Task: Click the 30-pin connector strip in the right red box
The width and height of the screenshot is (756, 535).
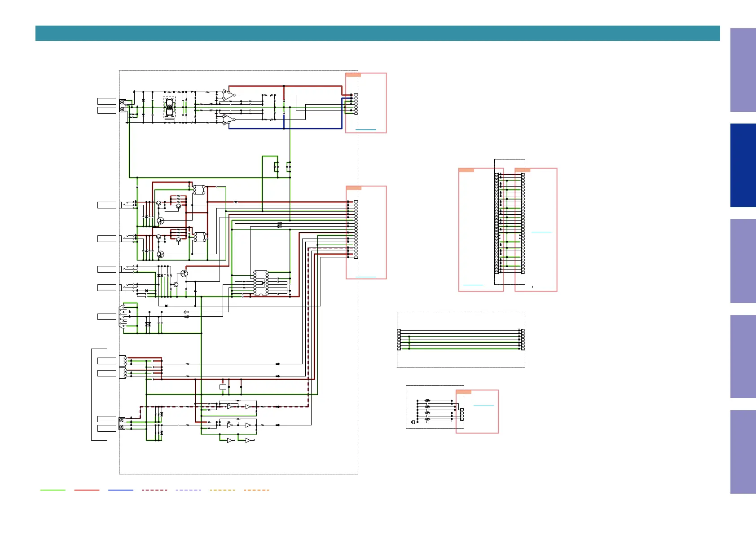Action: [523, 224]
